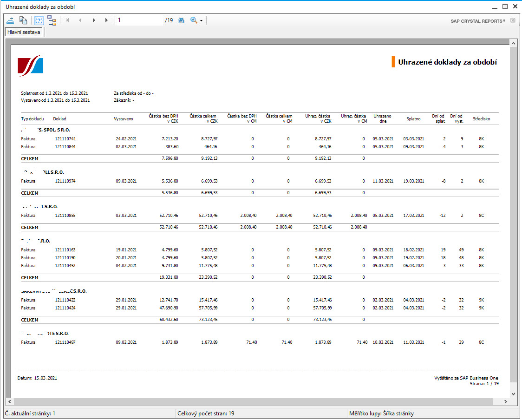Click invoice number 121110844
Screen dimensions: 522x420
(x=65, y=146)
